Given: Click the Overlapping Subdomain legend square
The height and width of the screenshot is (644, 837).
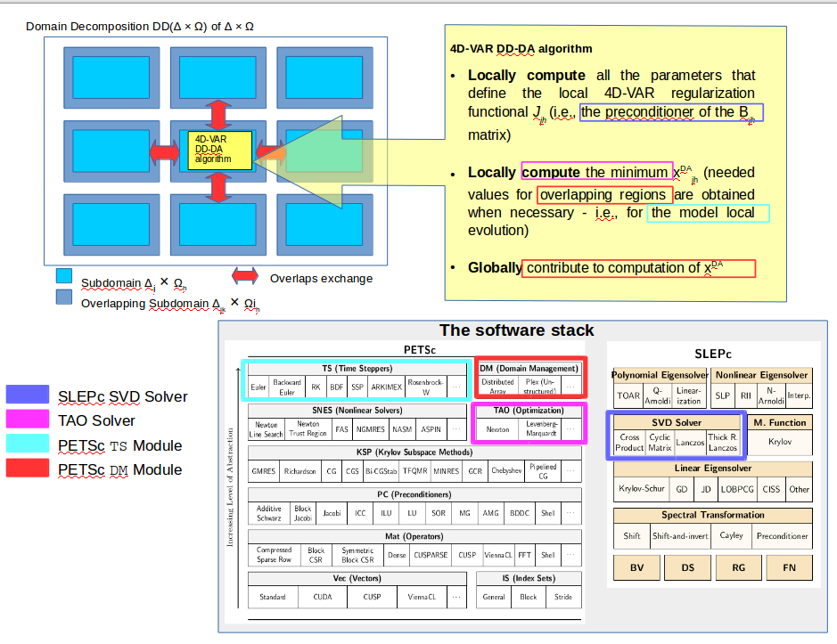Looking at the screenshot, I should point(63,298).
